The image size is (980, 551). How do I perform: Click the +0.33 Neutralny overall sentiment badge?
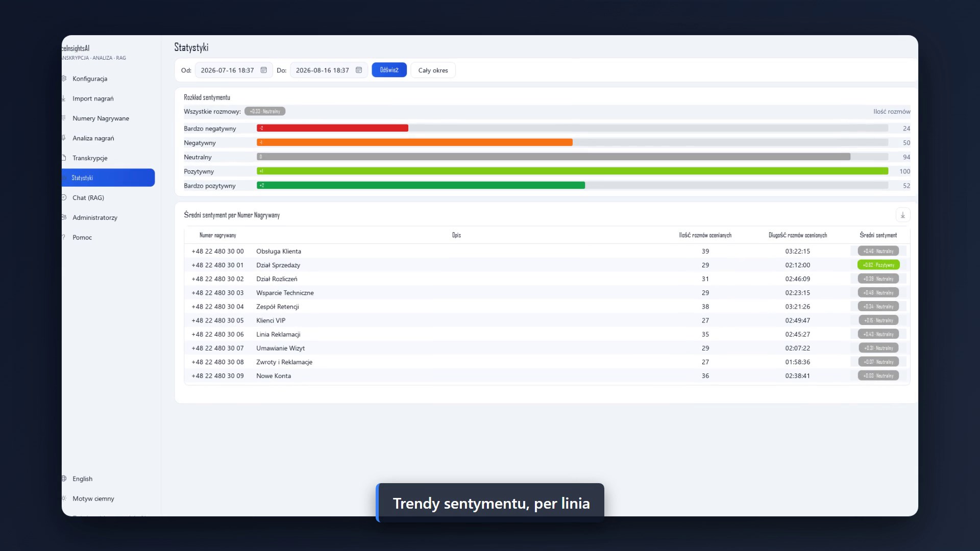tap(265, 111)
